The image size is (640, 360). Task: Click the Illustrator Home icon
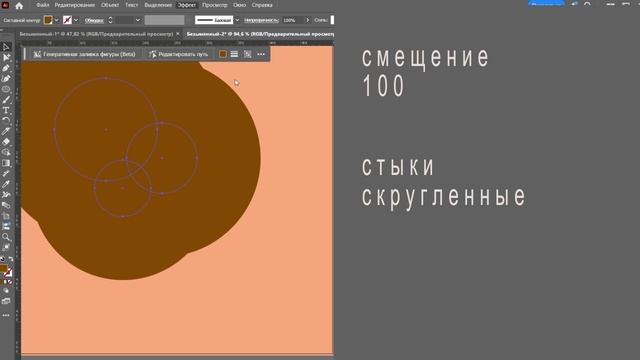(19, 5)
